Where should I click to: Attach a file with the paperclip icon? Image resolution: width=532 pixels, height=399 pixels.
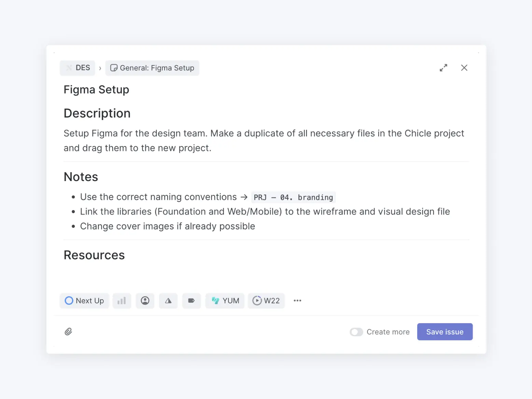(68, 332)
